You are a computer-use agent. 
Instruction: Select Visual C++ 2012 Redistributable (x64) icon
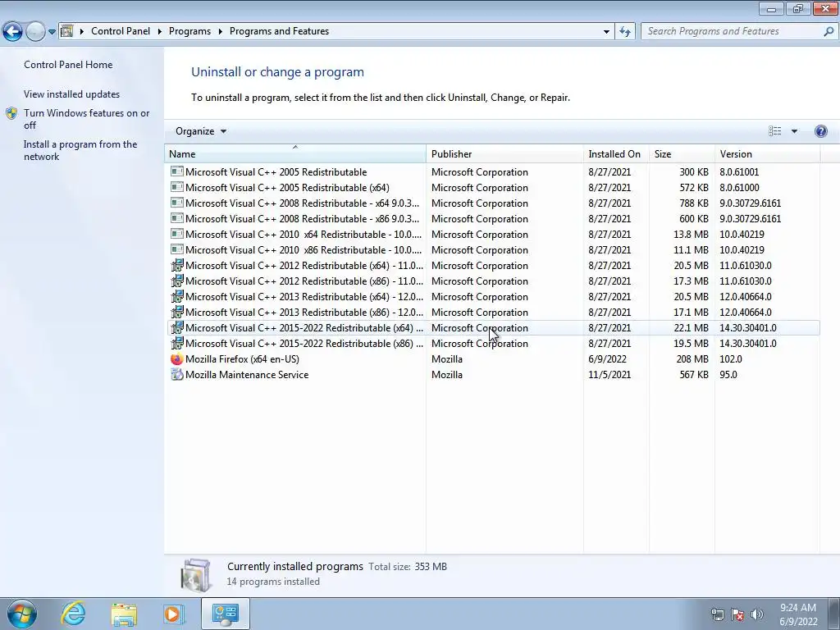[177, 265]
